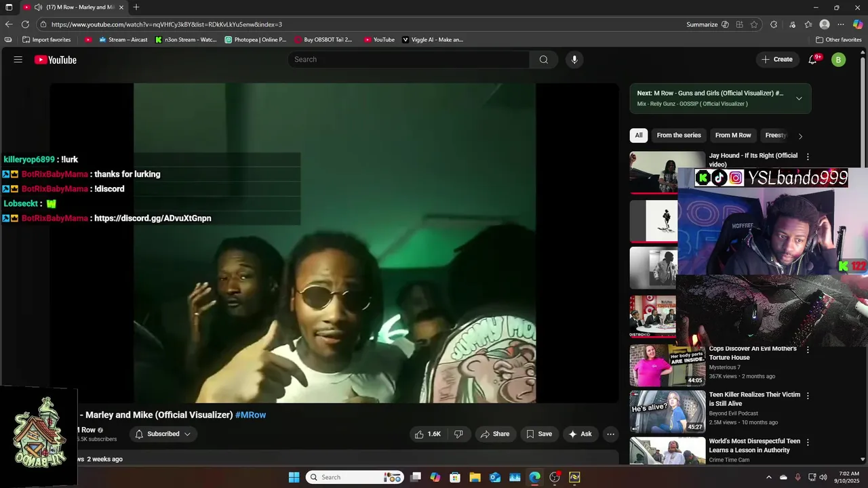
Task: Click the video player to pause
Action: (334, 243)
